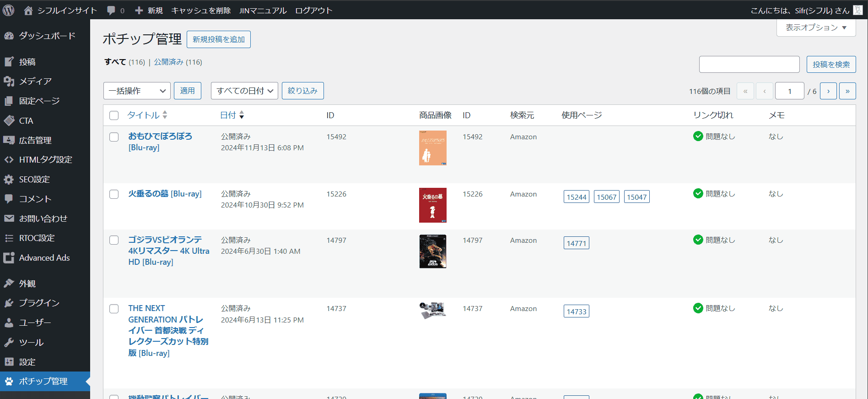Click the home icon for シフルインサイト
868x399 pixels.
pyautogui.click(x=28, y=11)
